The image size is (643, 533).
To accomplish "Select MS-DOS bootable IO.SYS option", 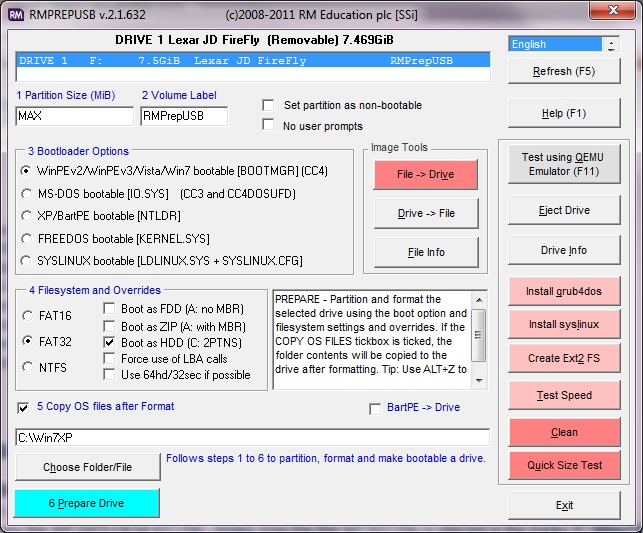I will (x=26, y=194).
